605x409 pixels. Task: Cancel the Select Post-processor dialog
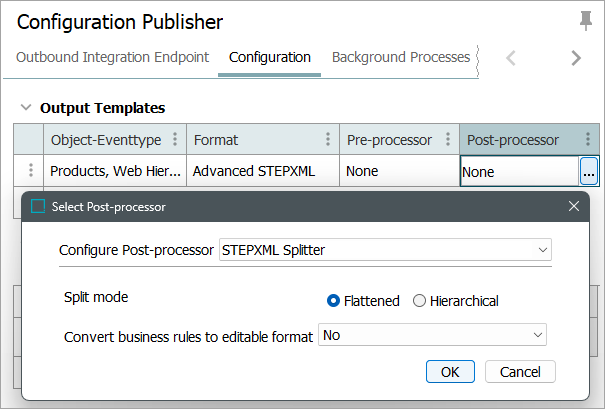pyautogui.click(x=520, y=371)
